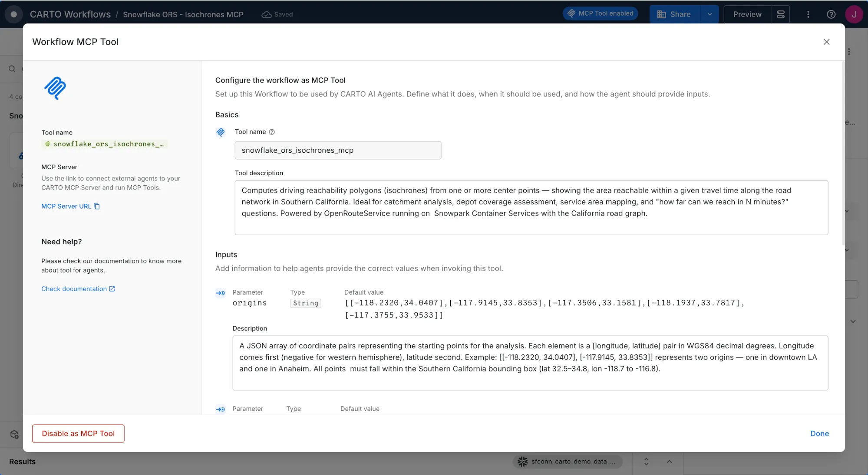The image size is (868, 475).
Task: Copy the MCP Server URL icon
Action: point(97,206)
